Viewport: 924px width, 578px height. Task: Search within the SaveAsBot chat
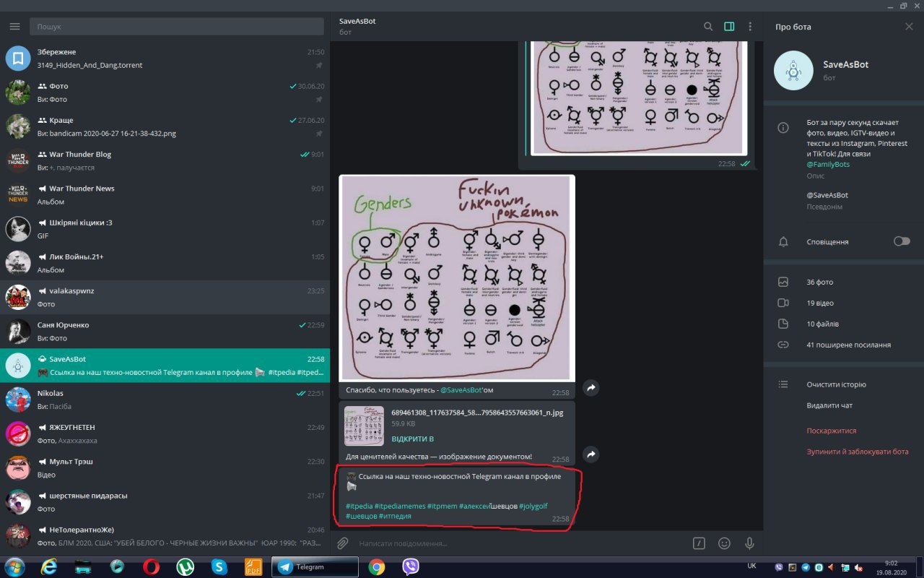pos(708,27)
